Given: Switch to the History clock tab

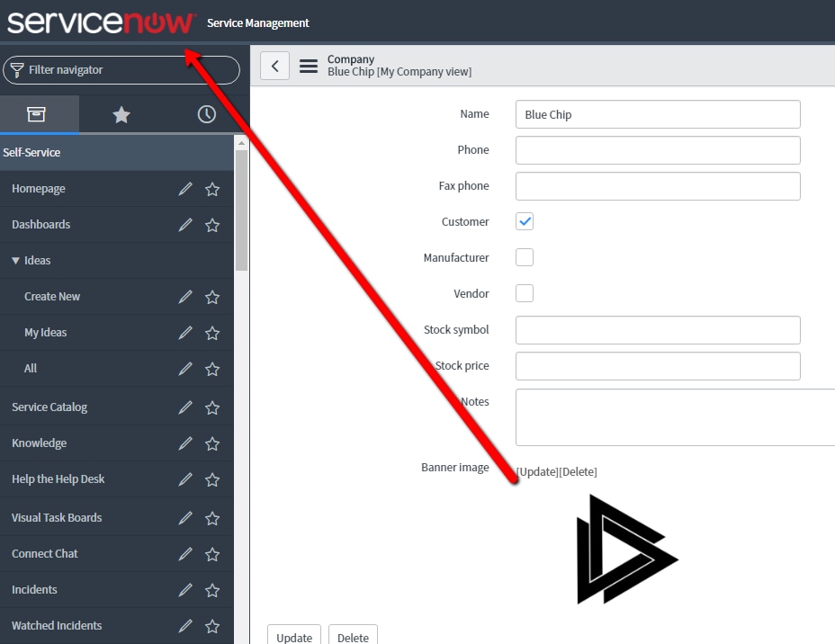Looking at the screenshot, I should pos(207,114).
